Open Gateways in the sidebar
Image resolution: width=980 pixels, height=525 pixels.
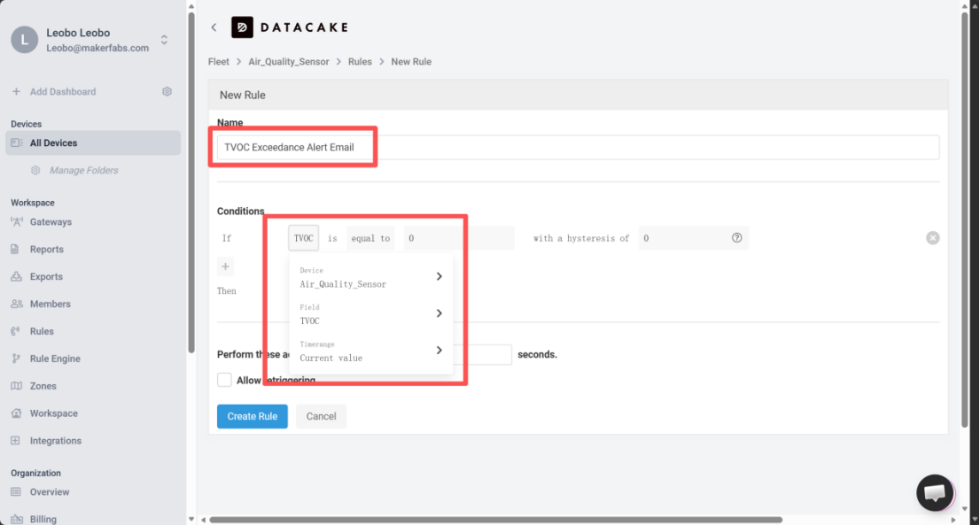[51, 222]
